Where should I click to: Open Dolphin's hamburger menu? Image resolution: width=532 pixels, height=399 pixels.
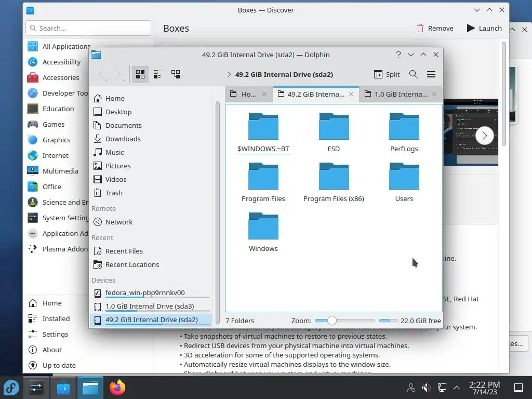(431, 74)
